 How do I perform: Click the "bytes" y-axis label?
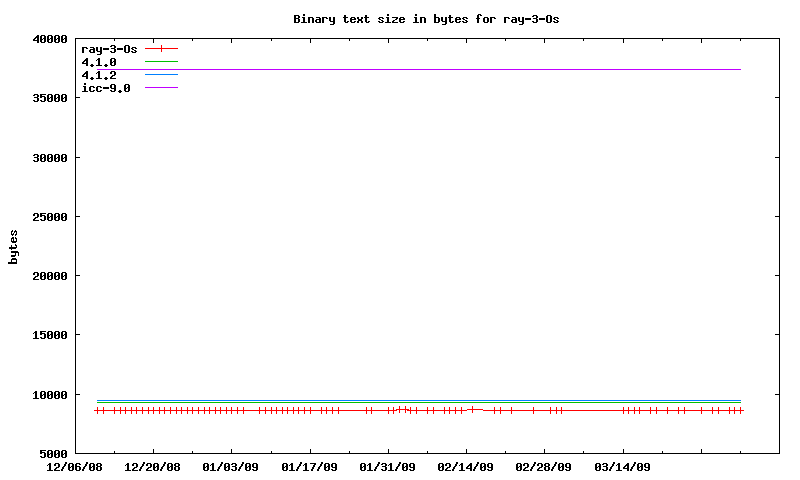(x=14, y=247)
